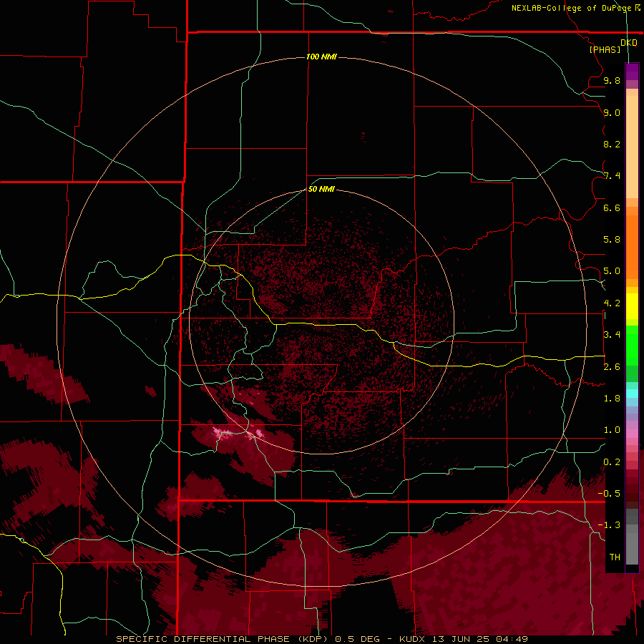Click the orange segment of the color bar
This screenshot has width=644, height=644.
coord(632,246)
